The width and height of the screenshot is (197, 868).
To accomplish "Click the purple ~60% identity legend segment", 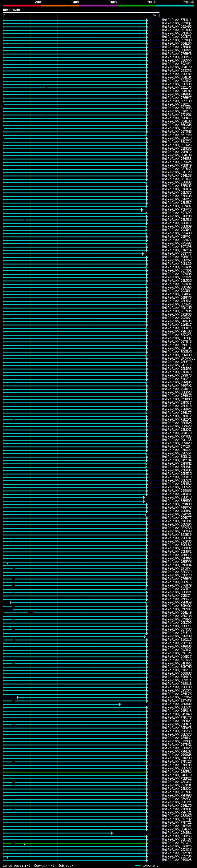I will click(x=99, y=6).
